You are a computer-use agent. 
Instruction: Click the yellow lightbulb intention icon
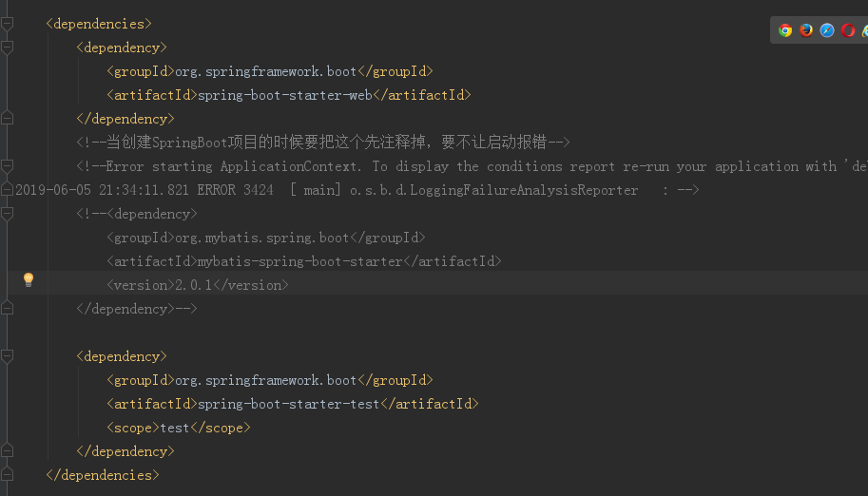click(29, 279)
